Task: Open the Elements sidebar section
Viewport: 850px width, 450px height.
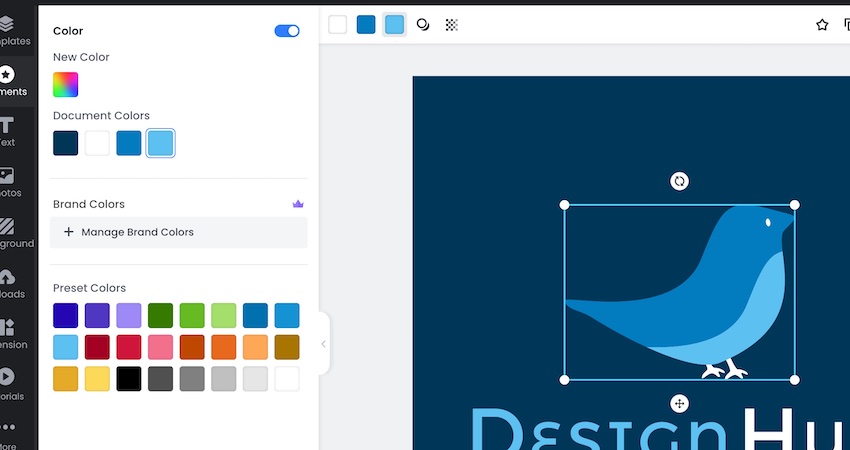Action: pos(13,81)
